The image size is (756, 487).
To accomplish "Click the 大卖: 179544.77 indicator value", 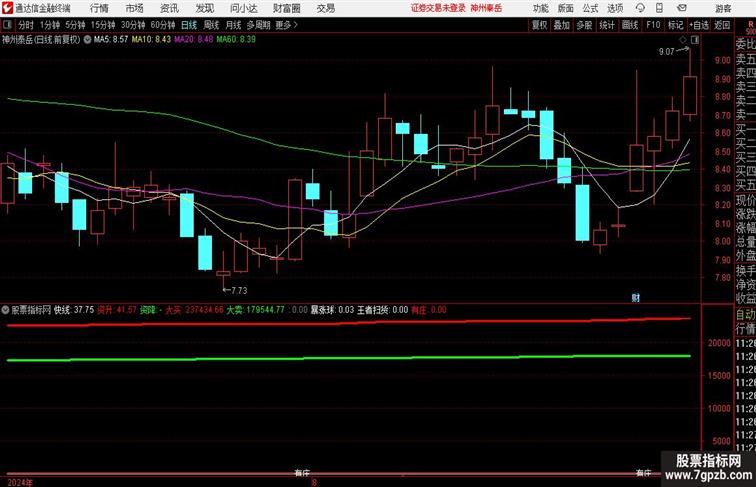I will pyautogui.click(x=256, y=310).
